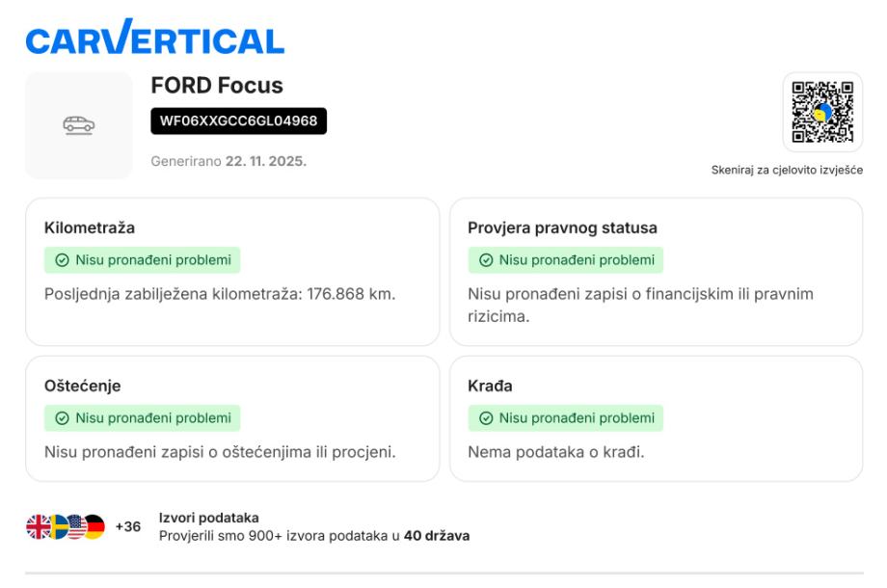887x588 pixels.
Task: Select the Oštećenje card heading
Action: (83, 386)
